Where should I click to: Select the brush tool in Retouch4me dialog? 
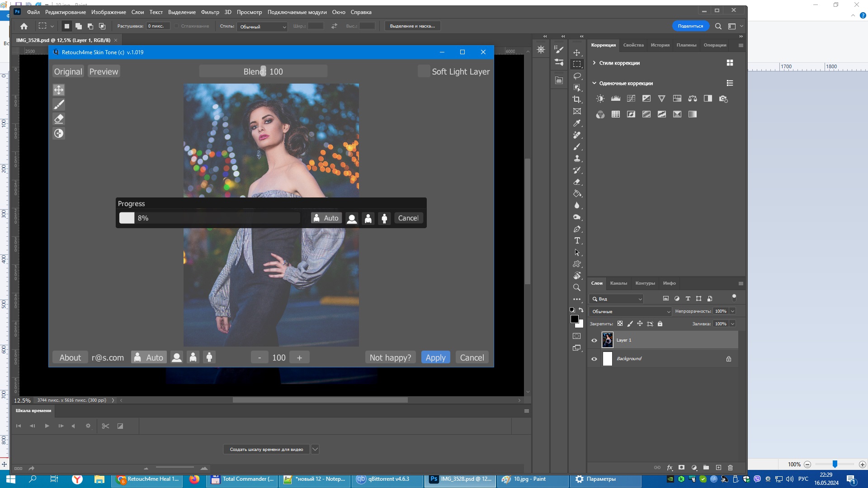59,104
